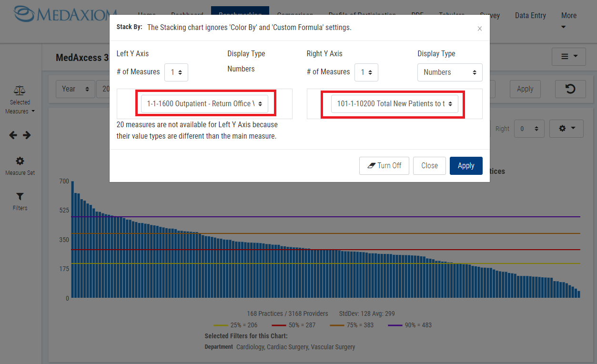Open Right Y Axis Display Type dropdown
This screenshot has width=597, height=364.
pos(450,72)
